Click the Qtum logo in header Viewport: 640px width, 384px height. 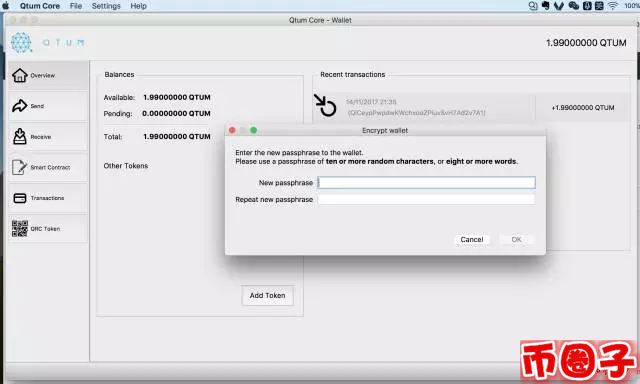pyautogui.click(x=21, y=42)
